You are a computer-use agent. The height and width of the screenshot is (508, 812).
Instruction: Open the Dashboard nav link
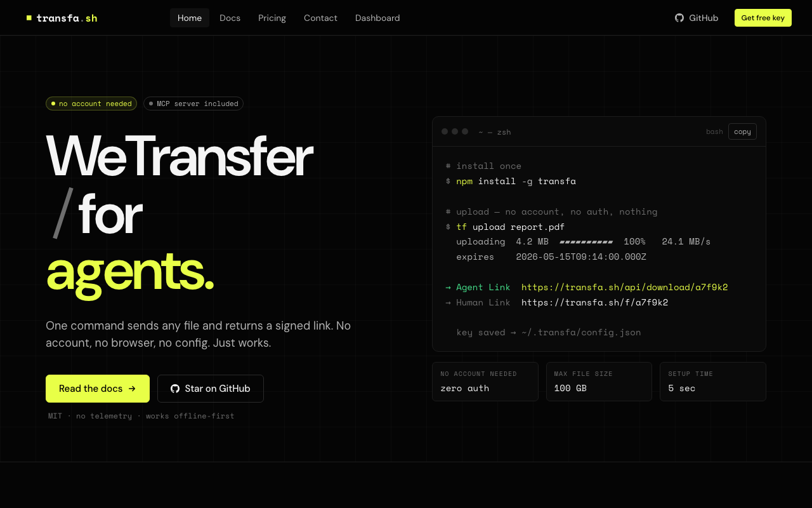[x=377, y=18]
